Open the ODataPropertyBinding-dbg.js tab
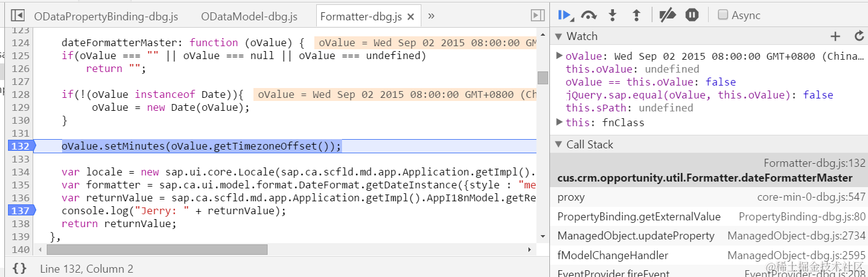 (x=107, y=16)
